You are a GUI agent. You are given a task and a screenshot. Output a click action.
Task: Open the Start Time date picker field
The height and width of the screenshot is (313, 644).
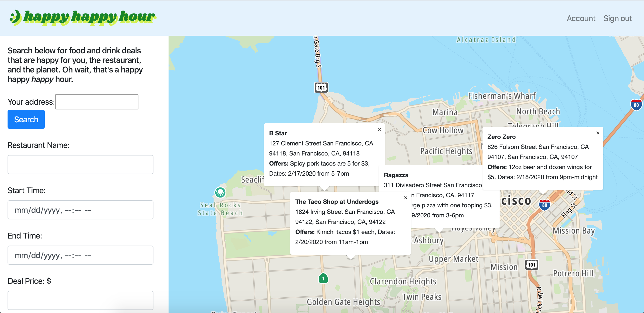(x=80, y=210)
